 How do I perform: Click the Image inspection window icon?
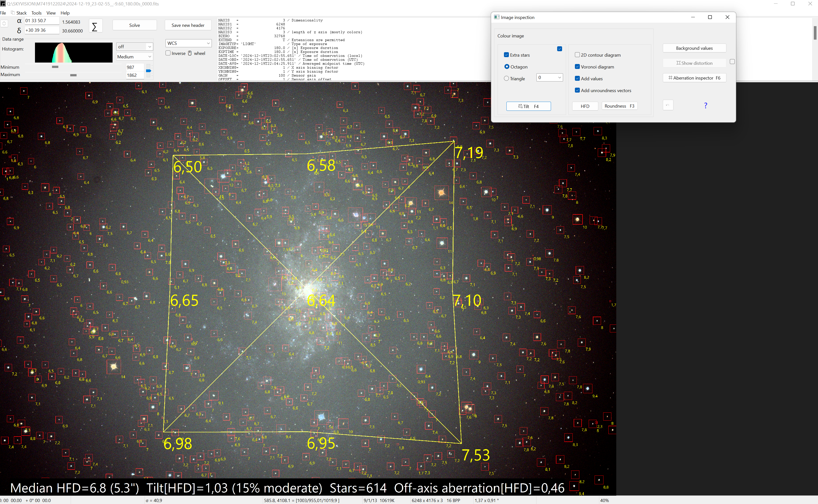pyautogui.click(x=497, y=17)
